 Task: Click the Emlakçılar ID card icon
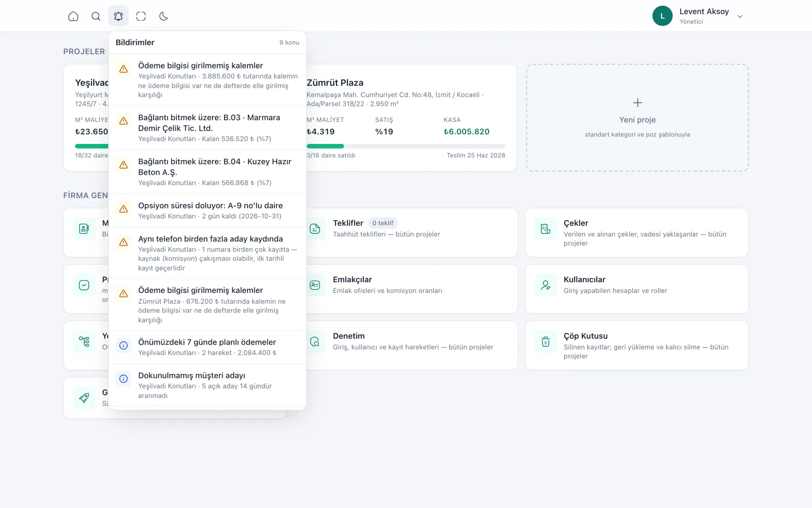pos(315,285)
